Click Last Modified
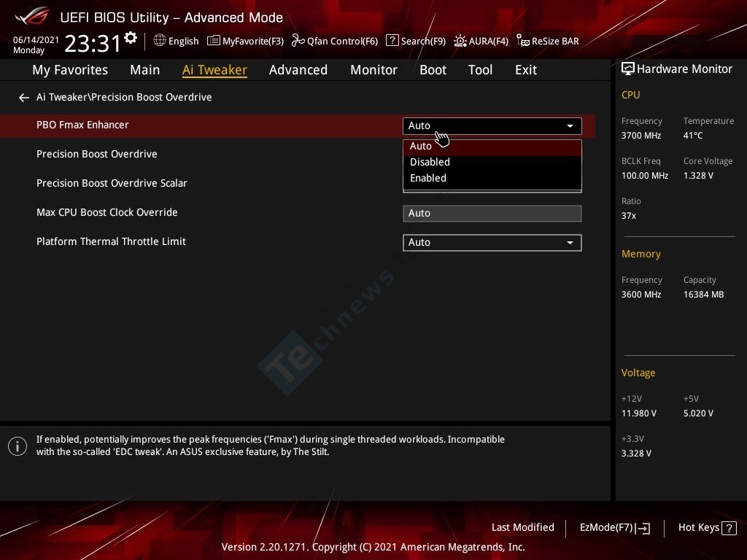747x560 pixels. pos(522,528)
